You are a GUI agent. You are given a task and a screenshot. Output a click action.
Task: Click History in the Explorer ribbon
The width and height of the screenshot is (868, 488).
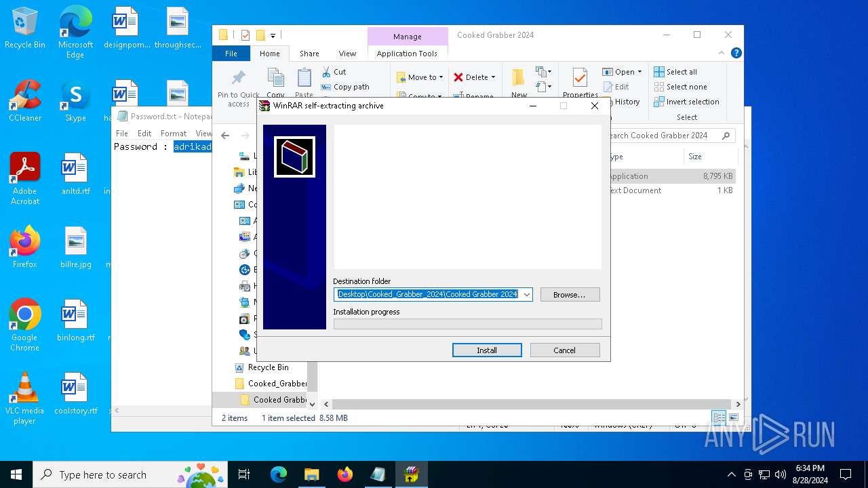pos(621,102)
